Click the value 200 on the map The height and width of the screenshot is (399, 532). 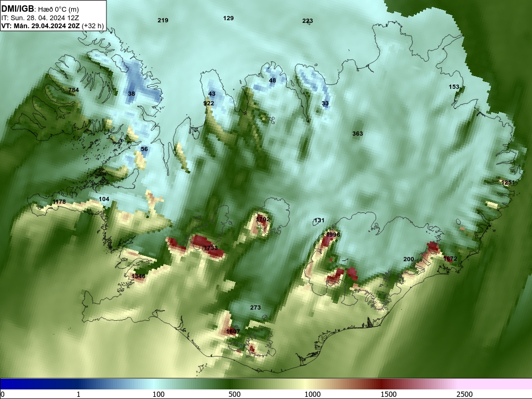pos(409,259)
